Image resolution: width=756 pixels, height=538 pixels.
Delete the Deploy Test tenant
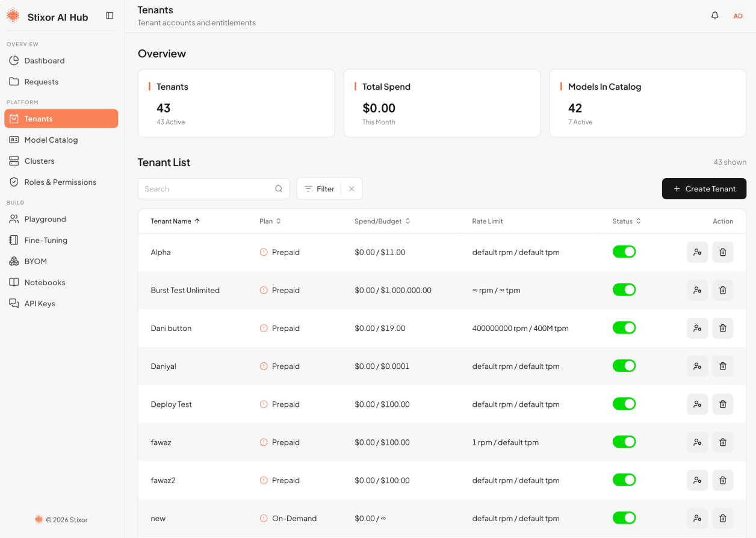coord(723,404)
